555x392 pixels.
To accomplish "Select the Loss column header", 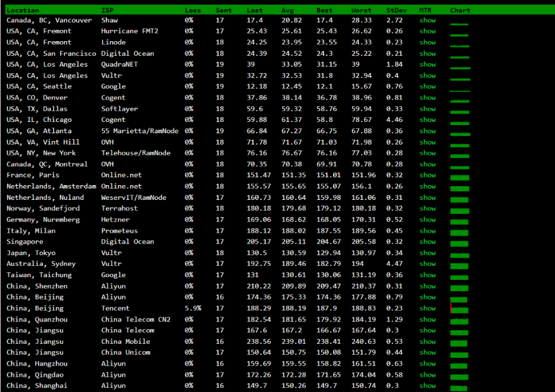I will pos(192,10).
